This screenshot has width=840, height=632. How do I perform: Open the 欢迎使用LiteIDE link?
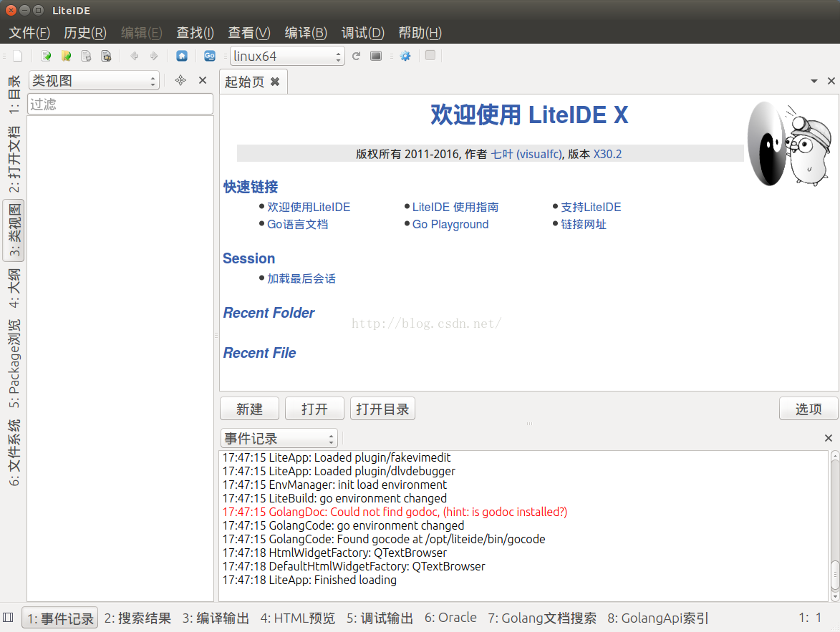click(x=309, y=208)
